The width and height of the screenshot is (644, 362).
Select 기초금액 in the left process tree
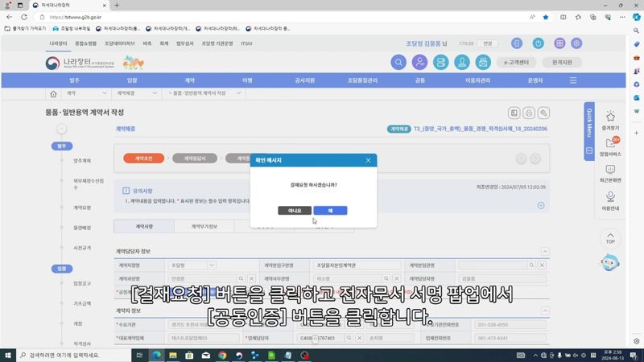pyautogui.click(x=82, y=304)
